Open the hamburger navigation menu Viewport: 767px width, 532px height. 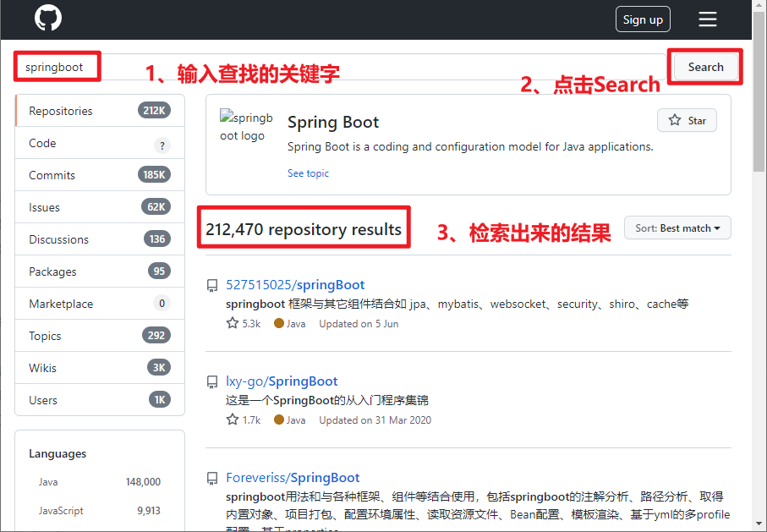707,19
